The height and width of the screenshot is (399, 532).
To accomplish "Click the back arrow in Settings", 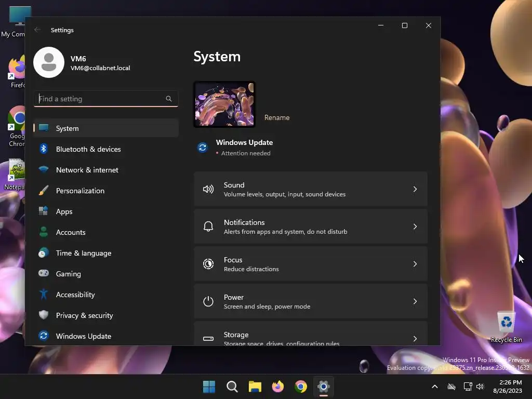I will click(x=37, y=30).
